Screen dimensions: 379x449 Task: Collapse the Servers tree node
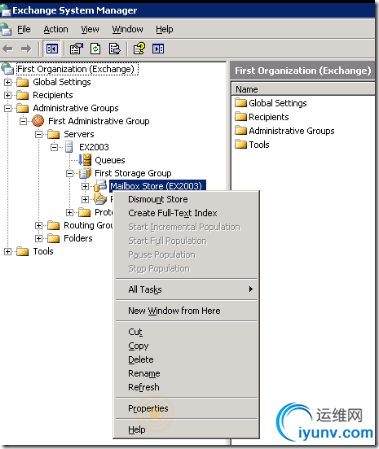pyautogui.click(x=39, y=134)
